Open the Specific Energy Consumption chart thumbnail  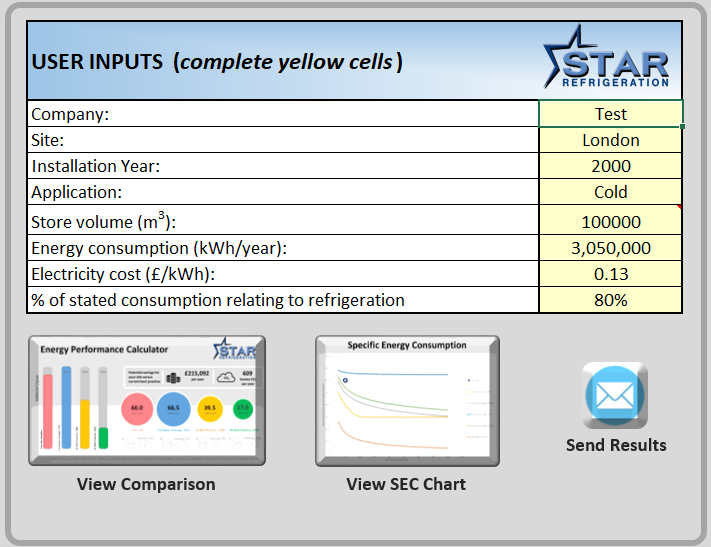[x=407, y=401]
